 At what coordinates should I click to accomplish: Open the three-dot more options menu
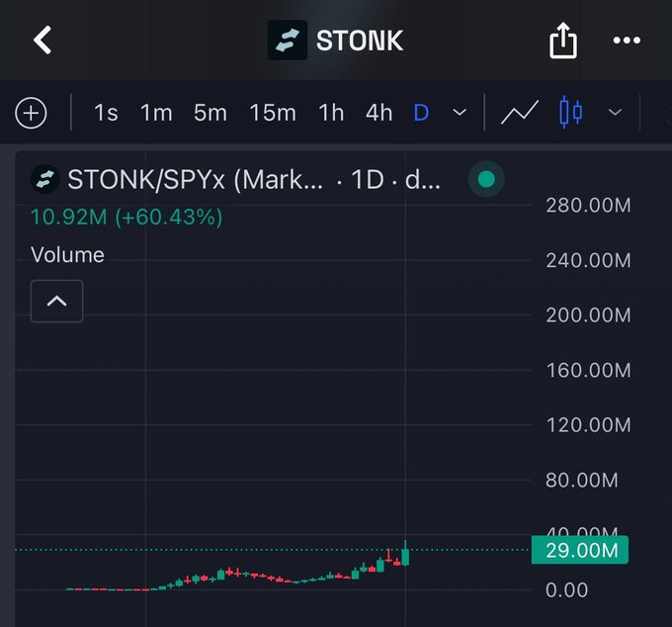click(627, 41)
